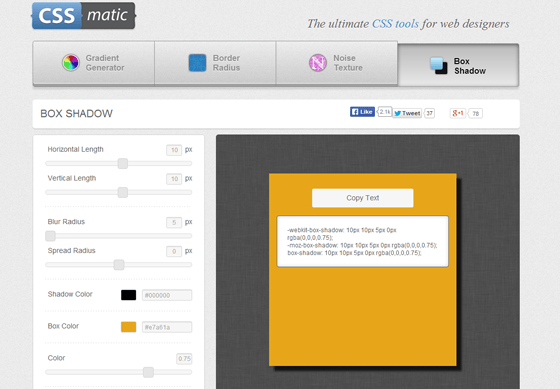The width and height of the screenshot is (560, 389).
Task: Click the Box Color label
Action: 63,326
